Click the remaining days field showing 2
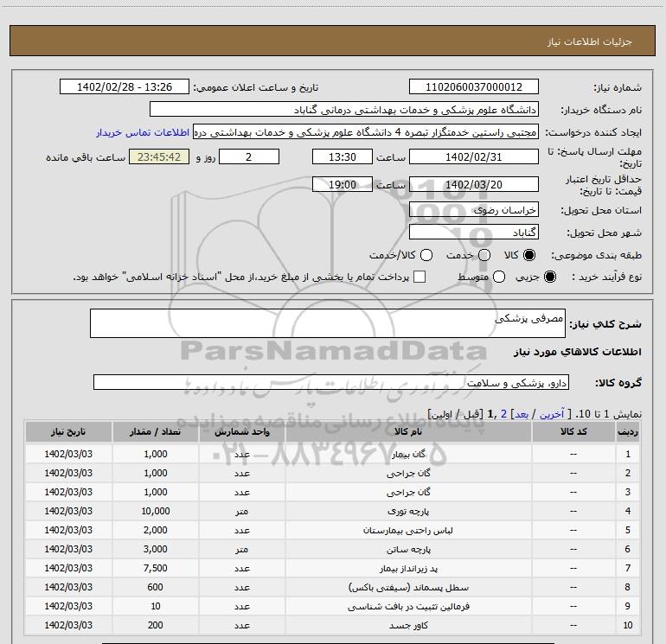 (x=249, y=156)
